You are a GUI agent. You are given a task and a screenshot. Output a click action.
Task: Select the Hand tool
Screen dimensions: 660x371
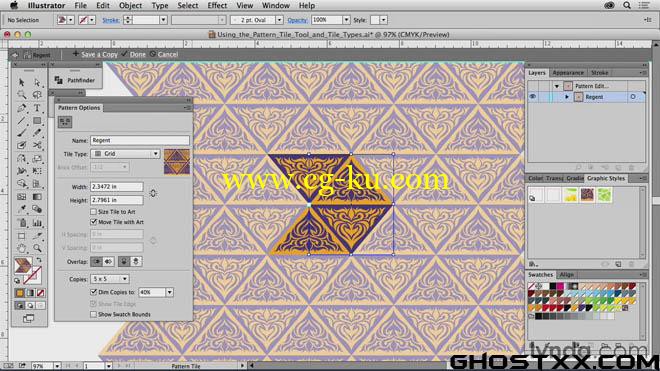[x=21, y=248]
